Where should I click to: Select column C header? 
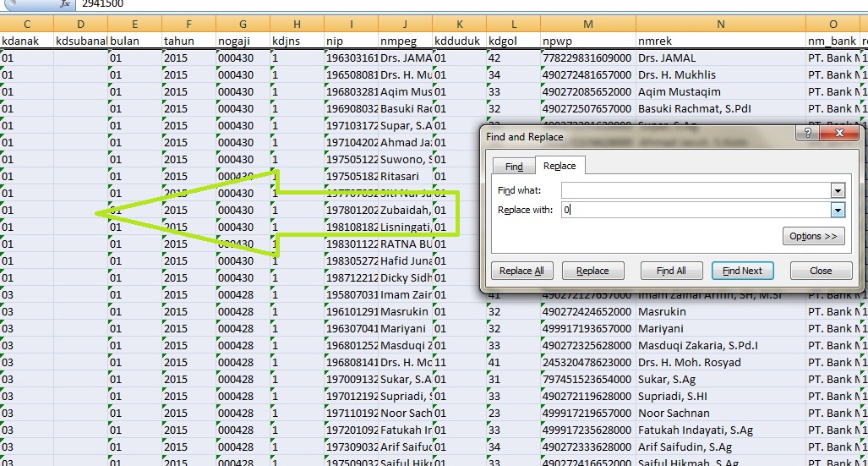tap(26, 24)
